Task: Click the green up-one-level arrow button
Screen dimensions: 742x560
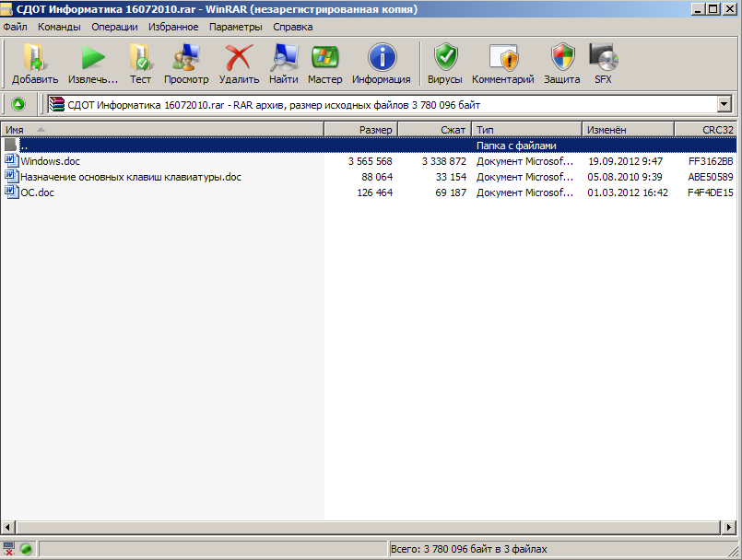Action: [18, 104]
